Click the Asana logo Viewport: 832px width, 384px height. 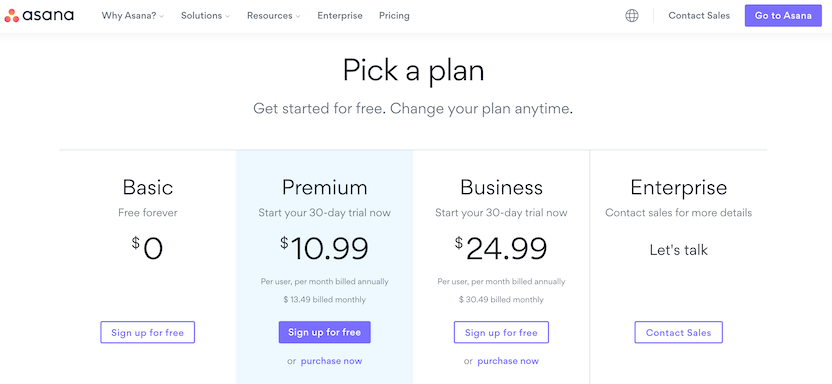(39, 15)
